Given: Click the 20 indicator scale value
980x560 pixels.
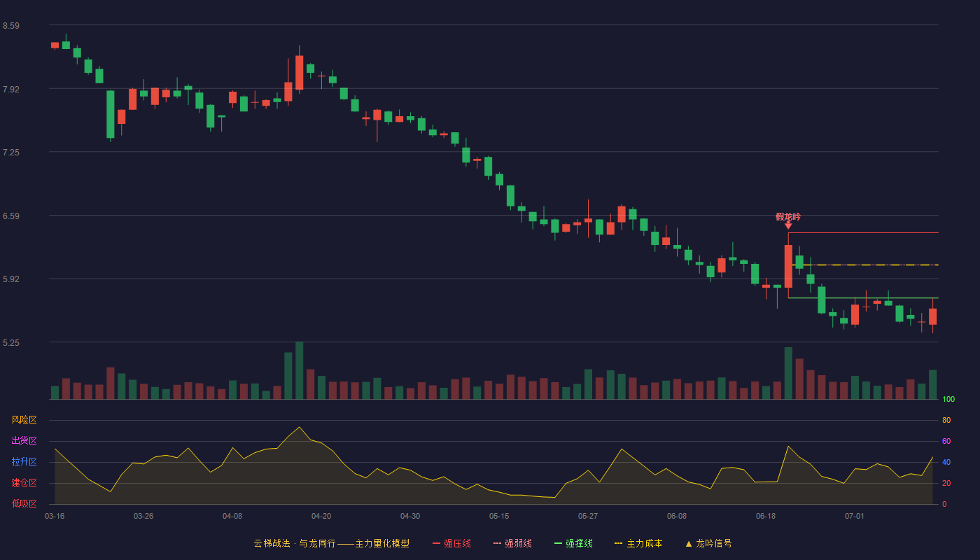Looking at the screenshot, I should [946, 483].
